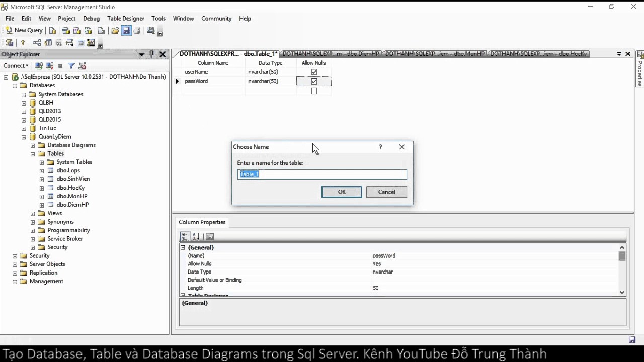Switch to the dbo.DiemHP tab
The image size is (644, 362).
tap(331, 54)
